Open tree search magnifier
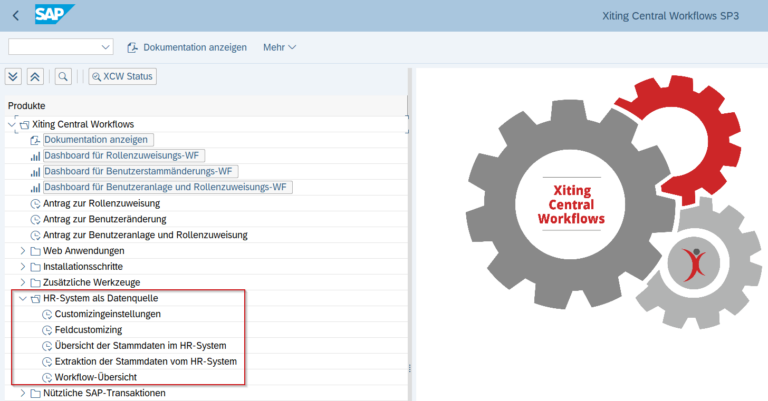Viewport: 768px width, 401px height. (x=63, y=76)
